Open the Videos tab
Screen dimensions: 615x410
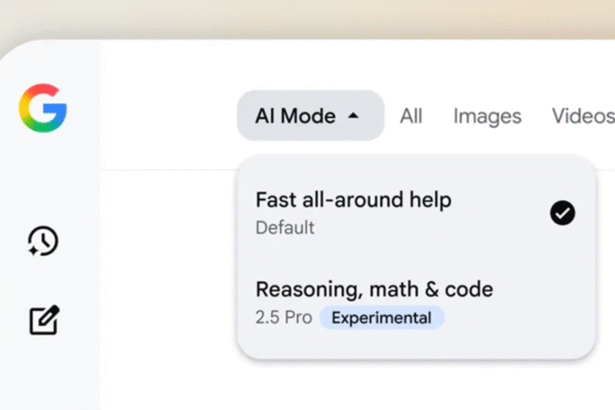coord(583,116)
